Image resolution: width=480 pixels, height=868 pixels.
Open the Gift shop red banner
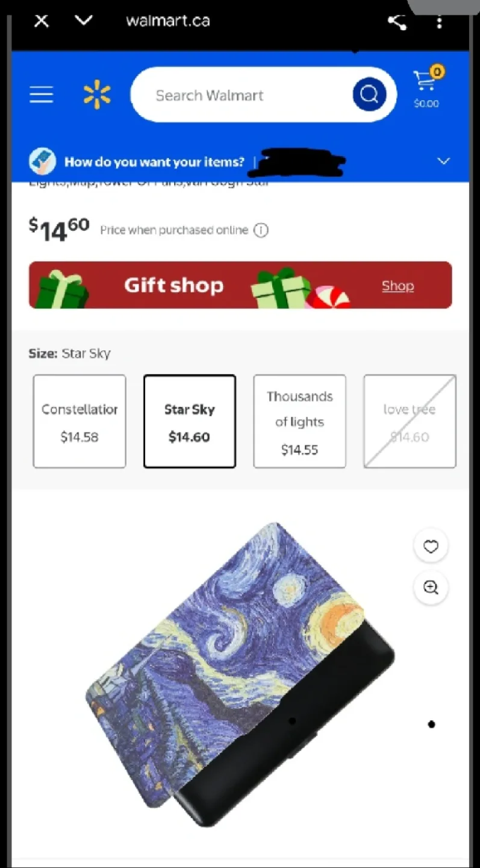point(240,285)
